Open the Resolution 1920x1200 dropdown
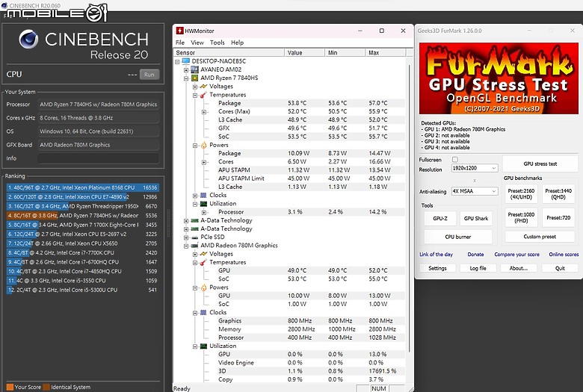Screen dimensions: 583x392 [475, 168]
